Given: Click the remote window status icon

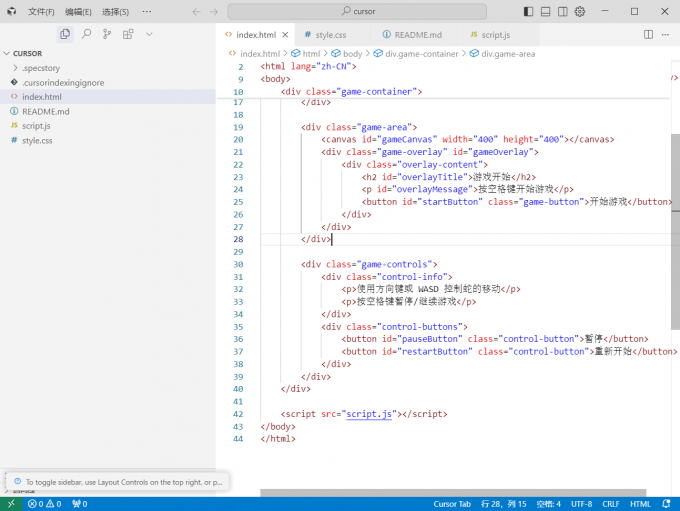Looking at the screenshot, I should point(11,504).
